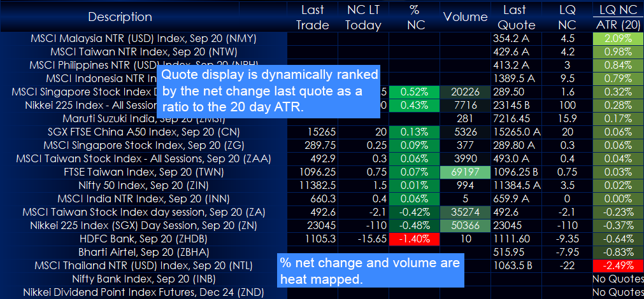Click the red -2.49% ATR cell
This screenshot has height=299, width=644.
click(x=618, y=265)
